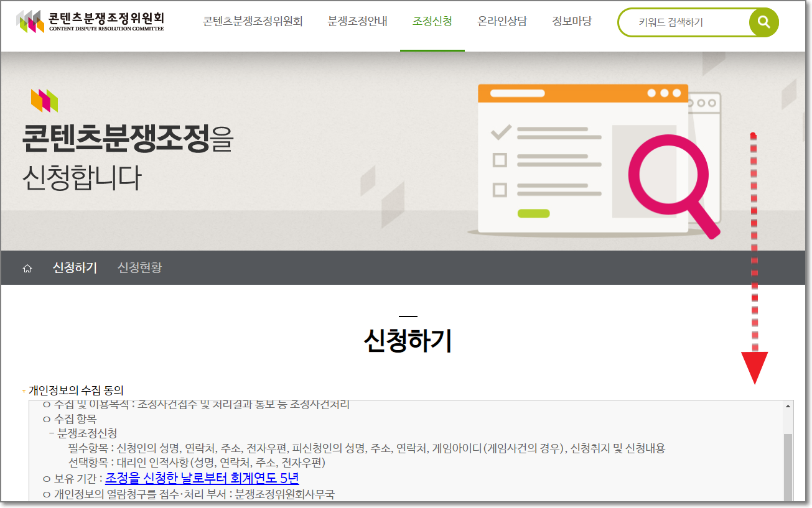
Task: Open the 분쟁조정안내 menu
Action: point(357,21)
